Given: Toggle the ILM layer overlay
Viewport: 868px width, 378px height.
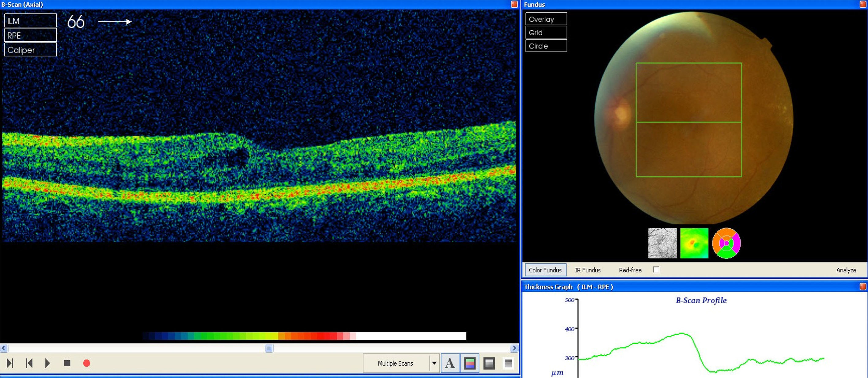Looking at the screenshot, I should (30, 21).
